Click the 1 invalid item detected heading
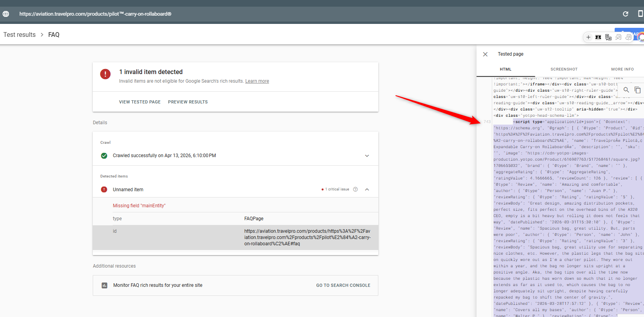 pos(151,72)
